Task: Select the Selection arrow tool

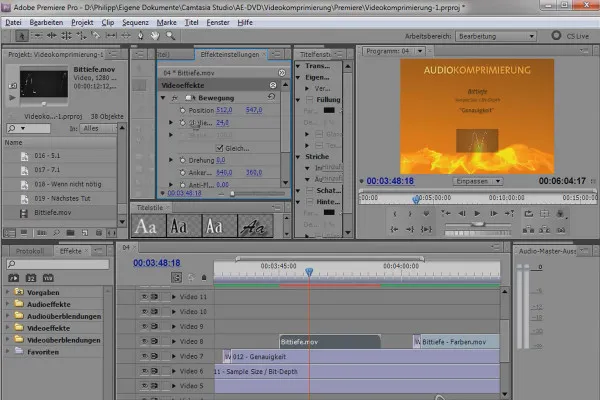Action: 22,36
